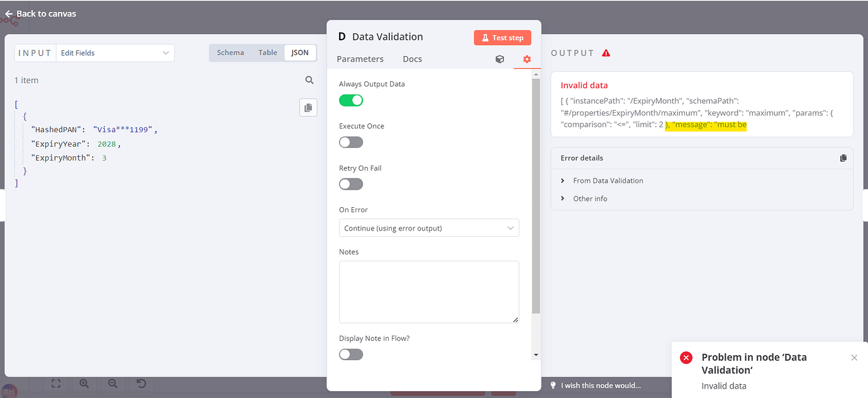Enable Execute Once
868x398 pixels.
(350, 142)
